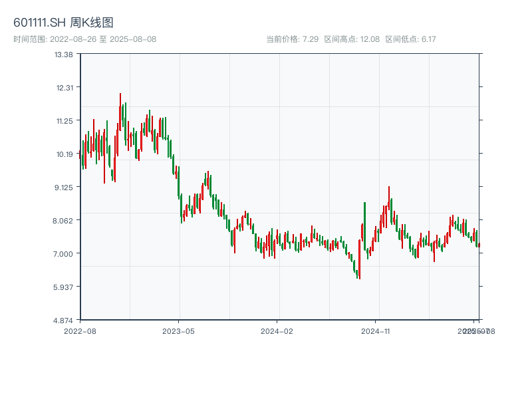The height and width of the screenshot is (399, 532).
Task: Select the 9.125 y-axis label
Action: pos(64,187)
